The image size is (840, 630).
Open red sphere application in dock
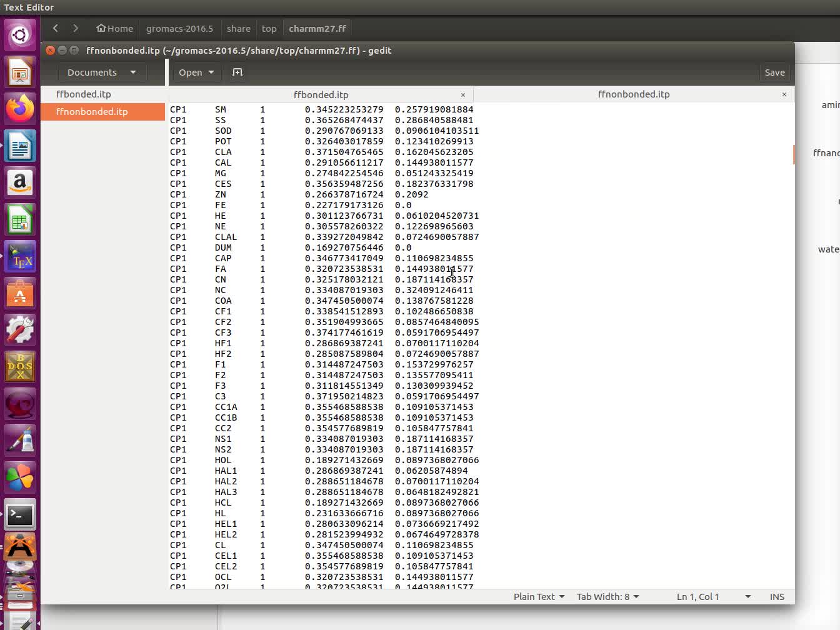20,404
